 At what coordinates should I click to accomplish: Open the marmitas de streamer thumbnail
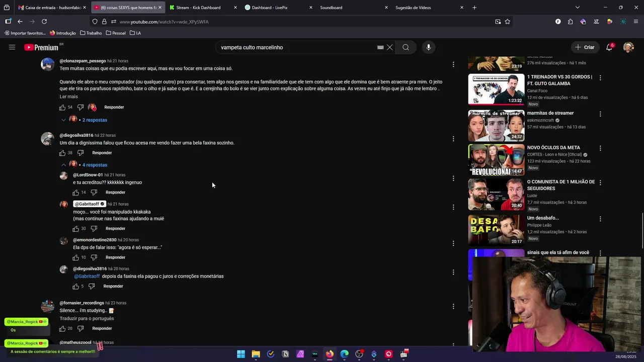tap(496, 126)
